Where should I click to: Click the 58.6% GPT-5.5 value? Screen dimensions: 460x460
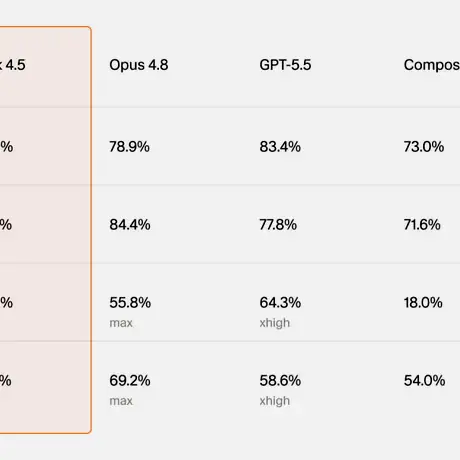pyautogui.click(x=280, y=381)
